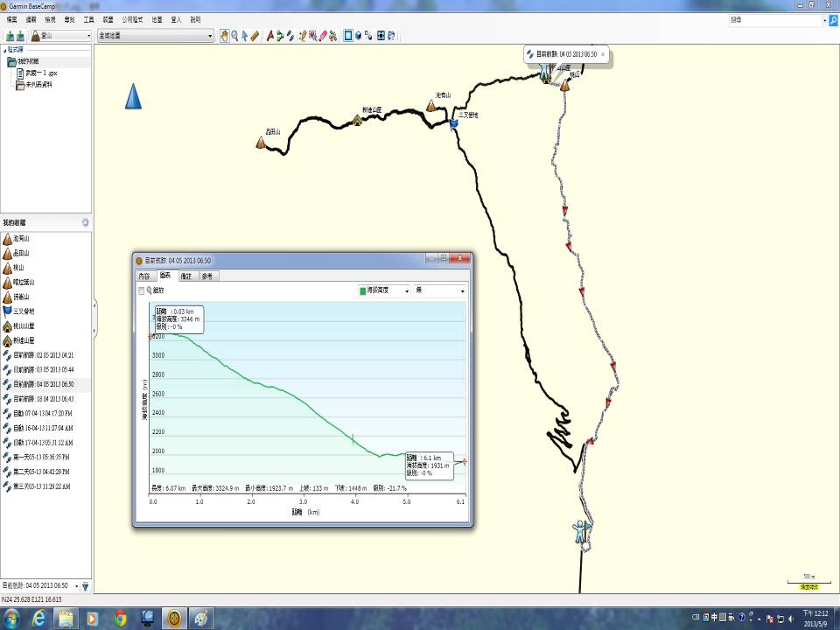Open the 全域地圖 map product dropdown
Screen dimensions: 840x630
coord(155,36)
